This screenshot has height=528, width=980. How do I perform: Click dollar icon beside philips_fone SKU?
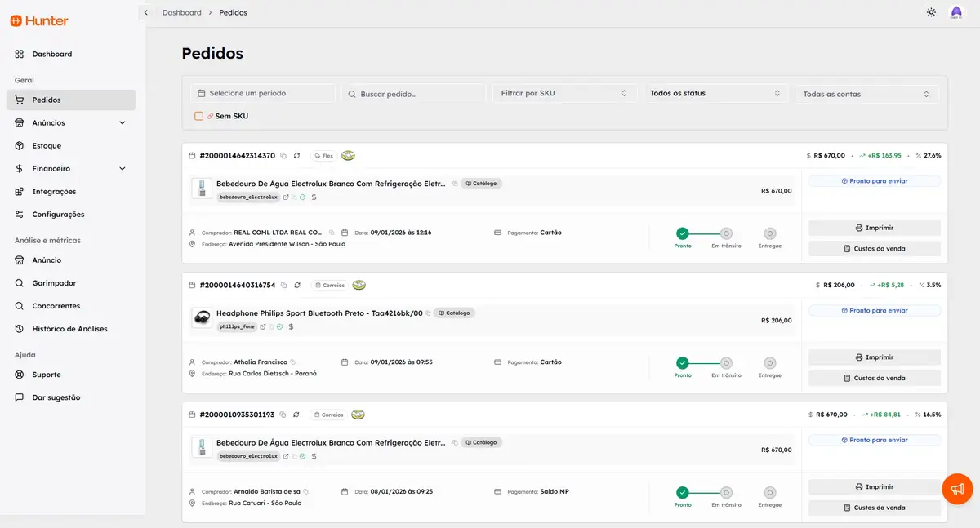(x=291, y=326)
